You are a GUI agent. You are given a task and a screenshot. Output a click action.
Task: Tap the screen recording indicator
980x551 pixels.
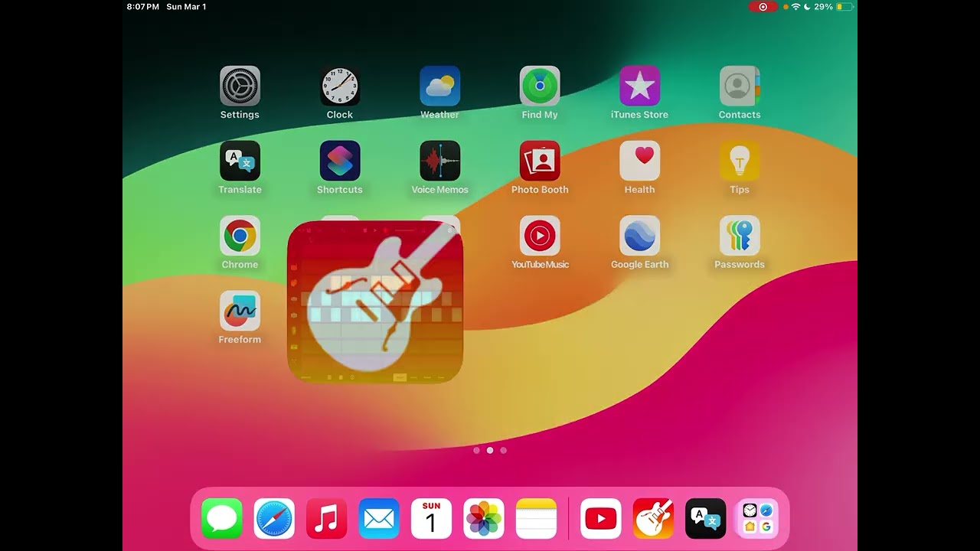[x=763, y=7]
